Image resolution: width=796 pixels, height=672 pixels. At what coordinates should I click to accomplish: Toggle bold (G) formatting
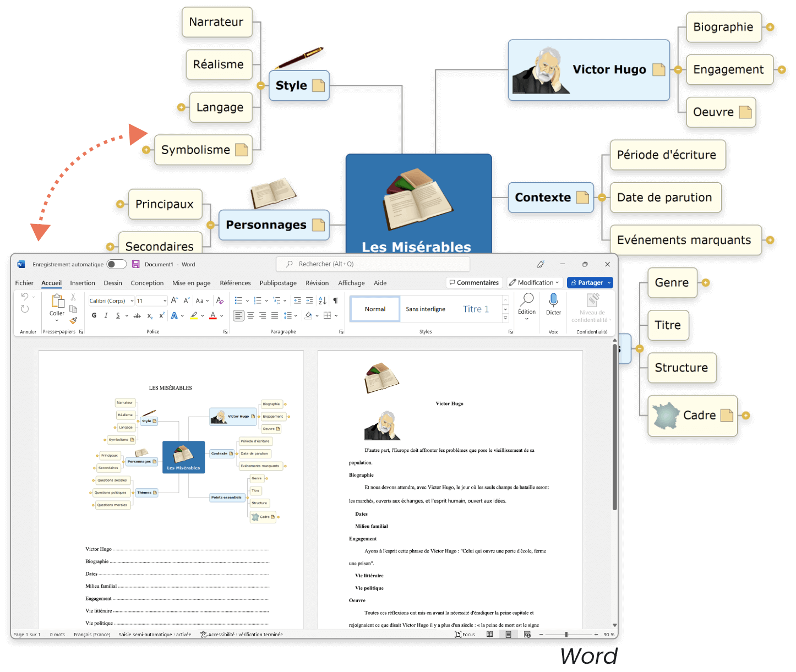[x=94, y=315]
